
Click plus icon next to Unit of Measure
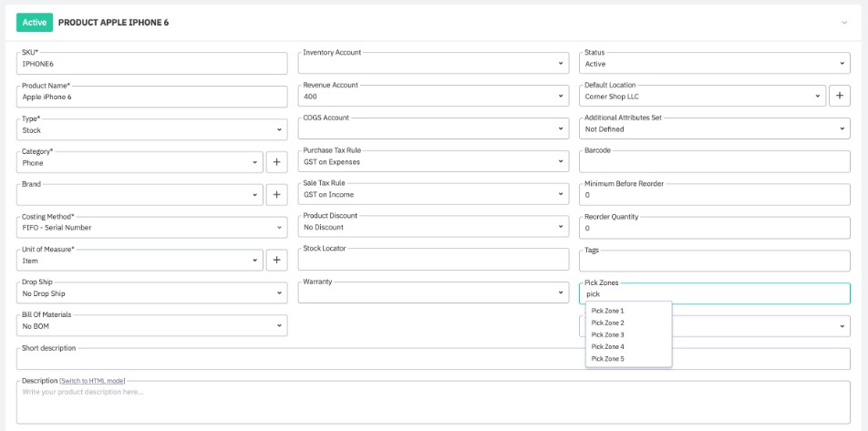tap(277, 261)
